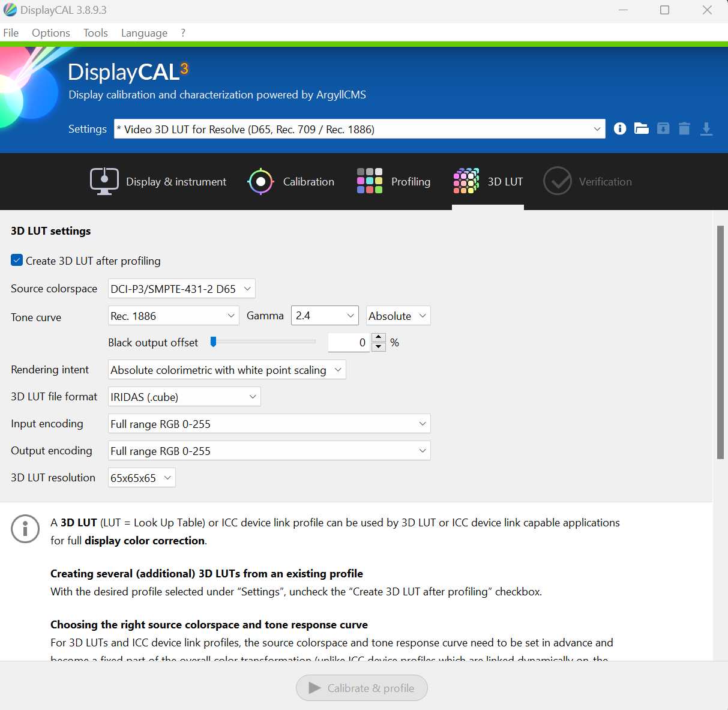Click the Black output offset slider handle

point(213,341)
